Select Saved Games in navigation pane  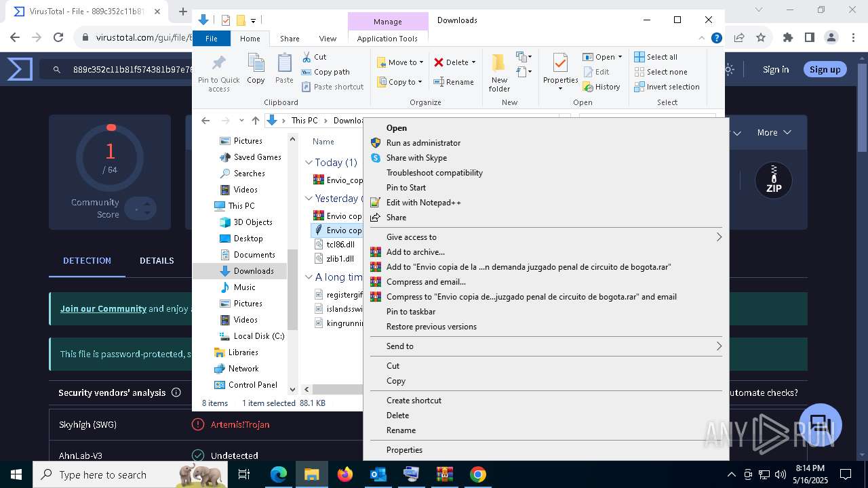tap(250, 157)
